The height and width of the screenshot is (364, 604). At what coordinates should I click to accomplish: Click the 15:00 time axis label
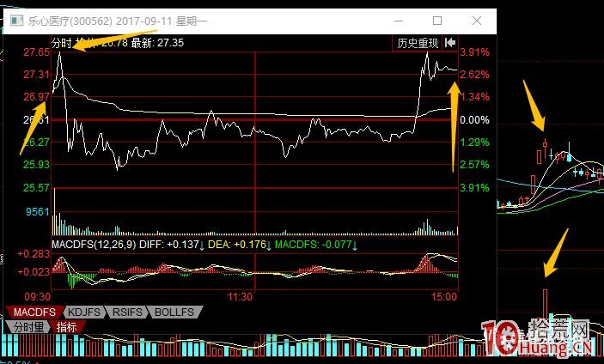coord(444,297)
